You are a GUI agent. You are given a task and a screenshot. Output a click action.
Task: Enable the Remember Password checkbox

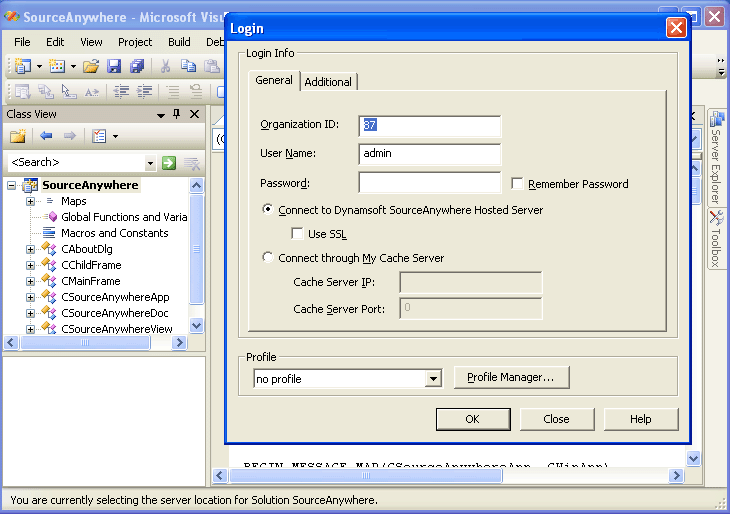click(517, 184)
